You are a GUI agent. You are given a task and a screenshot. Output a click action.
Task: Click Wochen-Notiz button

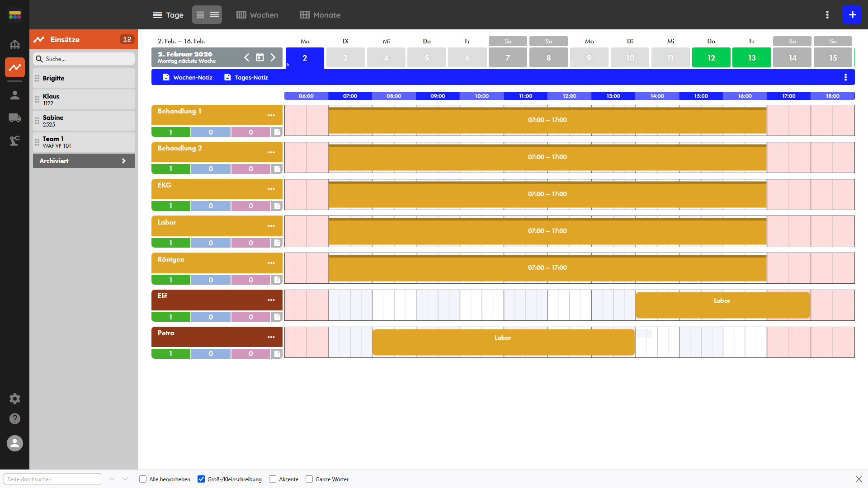187,77
